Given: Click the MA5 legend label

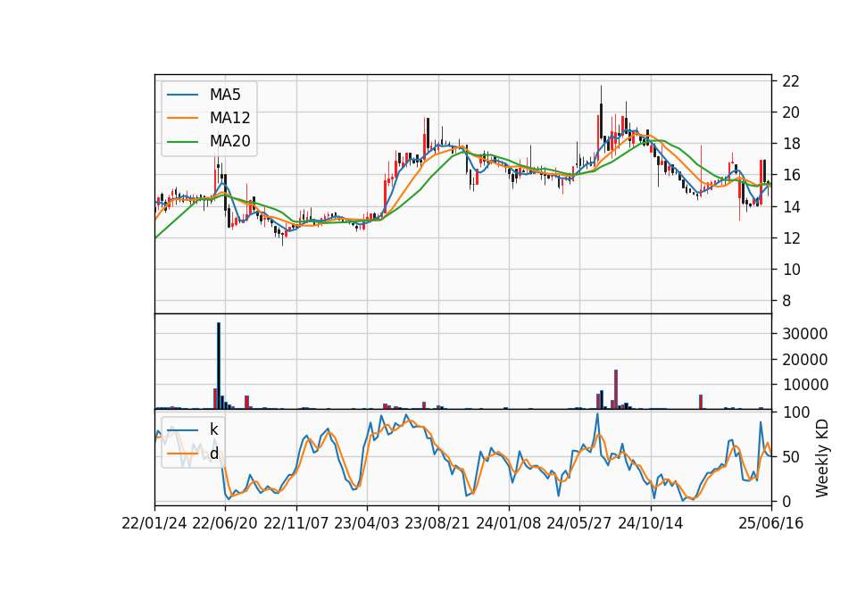Looking at the screenshot, I should 225,95.
